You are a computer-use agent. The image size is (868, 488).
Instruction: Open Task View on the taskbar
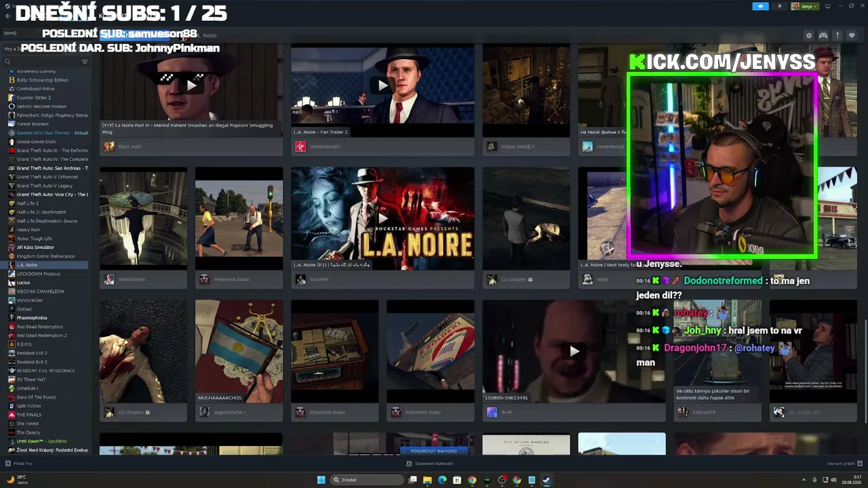(412, 480)
